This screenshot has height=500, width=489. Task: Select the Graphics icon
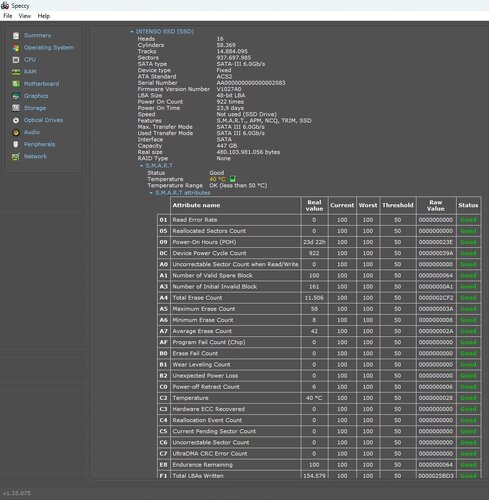click(16, 96)
